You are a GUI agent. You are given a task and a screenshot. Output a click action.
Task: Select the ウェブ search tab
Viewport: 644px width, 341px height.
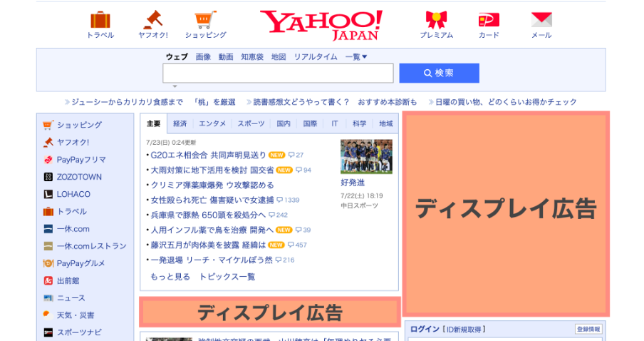177,57
